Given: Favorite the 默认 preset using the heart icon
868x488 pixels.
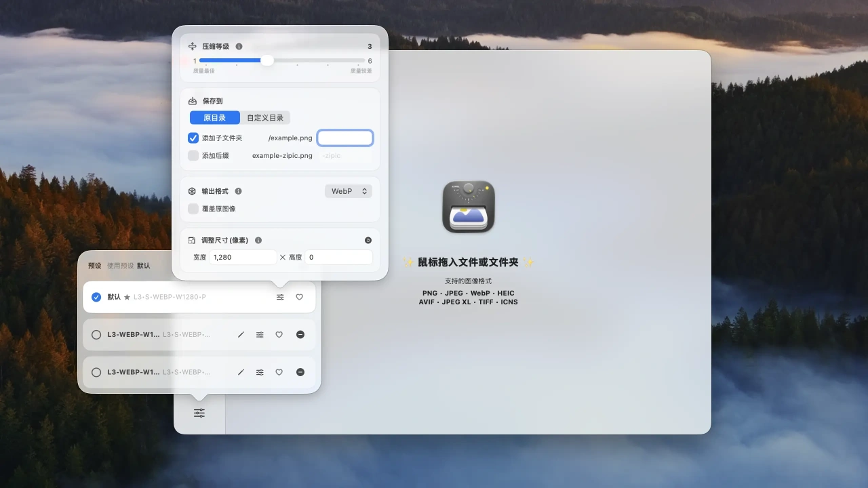Looking at the screenshot, I should pyautogui.click(x=299, y=297).
